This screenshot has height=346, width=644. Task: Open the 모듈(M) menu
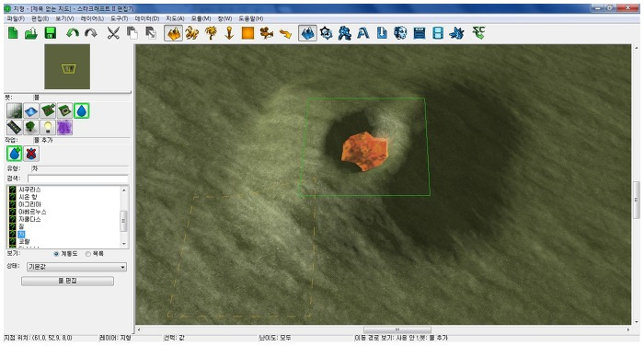(x=201, y=18)
